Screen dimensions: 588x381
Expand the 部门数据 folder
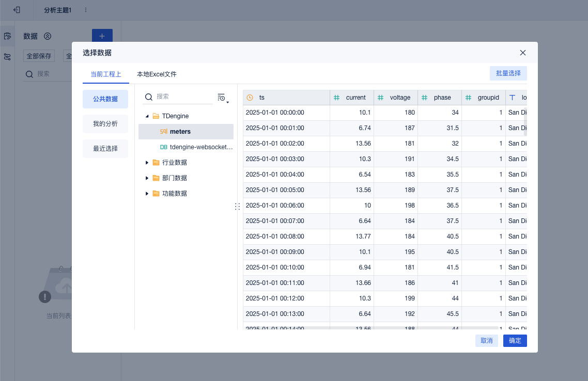coord(147,178)
